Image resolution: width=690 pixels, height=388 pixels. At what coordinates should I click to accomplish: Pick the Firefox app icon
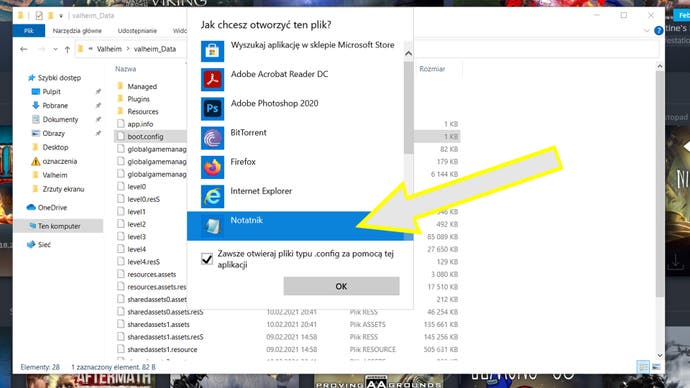click(x=212, y=168)
